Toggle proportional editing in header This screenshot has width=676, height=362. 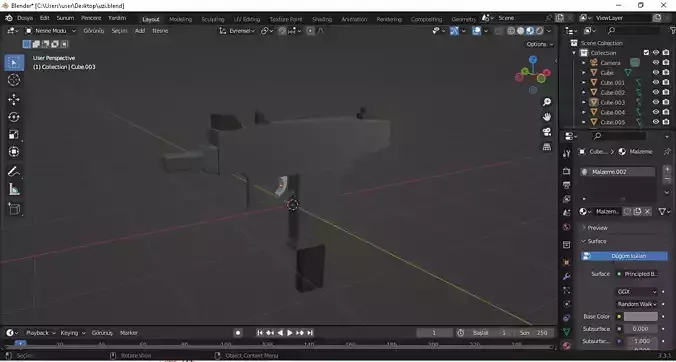[x=310, y=31]
